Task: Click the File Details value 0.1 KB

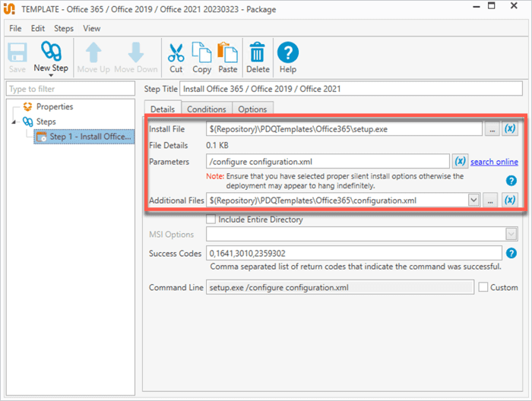Action: click(217, 145)
